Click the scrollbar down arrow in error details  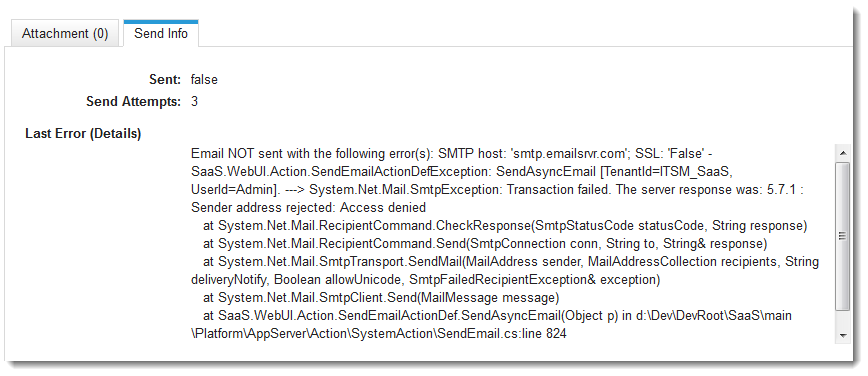pos(842,336)
